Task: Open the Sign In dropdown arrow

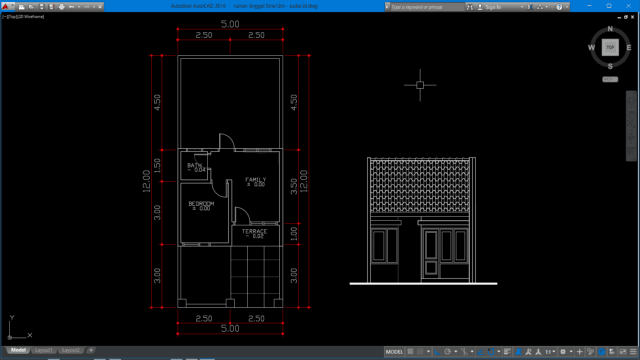Action: click(522, 7)
